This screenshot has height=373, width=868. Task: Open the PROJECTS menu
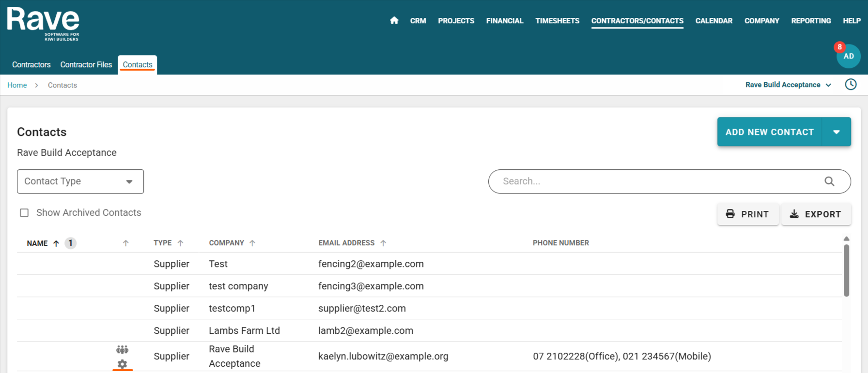(456, 21)
